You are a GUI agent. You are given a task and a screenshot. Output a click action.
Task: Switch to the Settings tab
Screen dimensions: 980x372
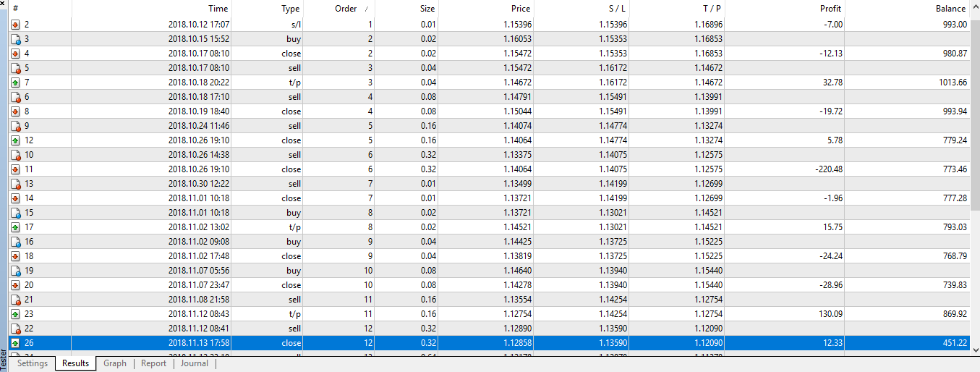[33, 363]
